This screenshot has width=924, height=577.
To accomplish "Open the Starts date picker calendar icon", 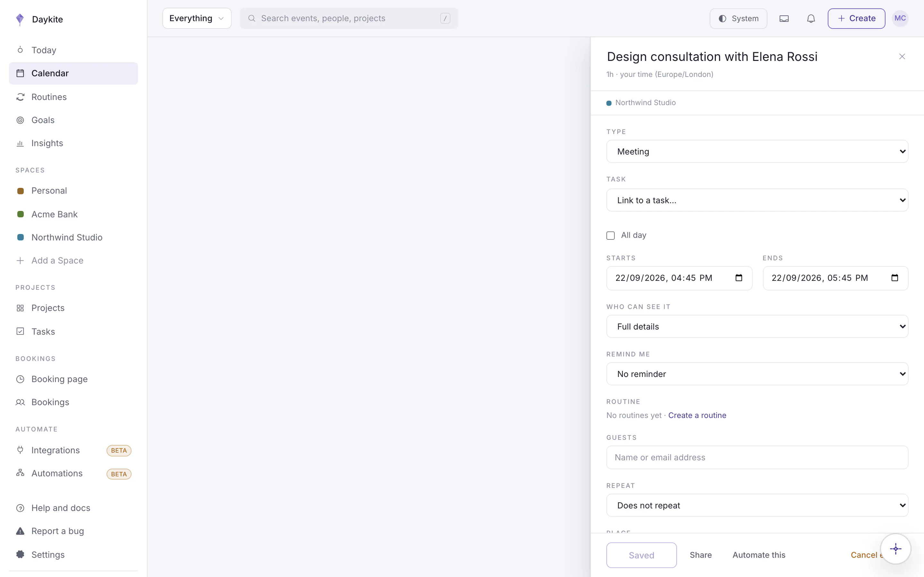I will pos(739,278).
